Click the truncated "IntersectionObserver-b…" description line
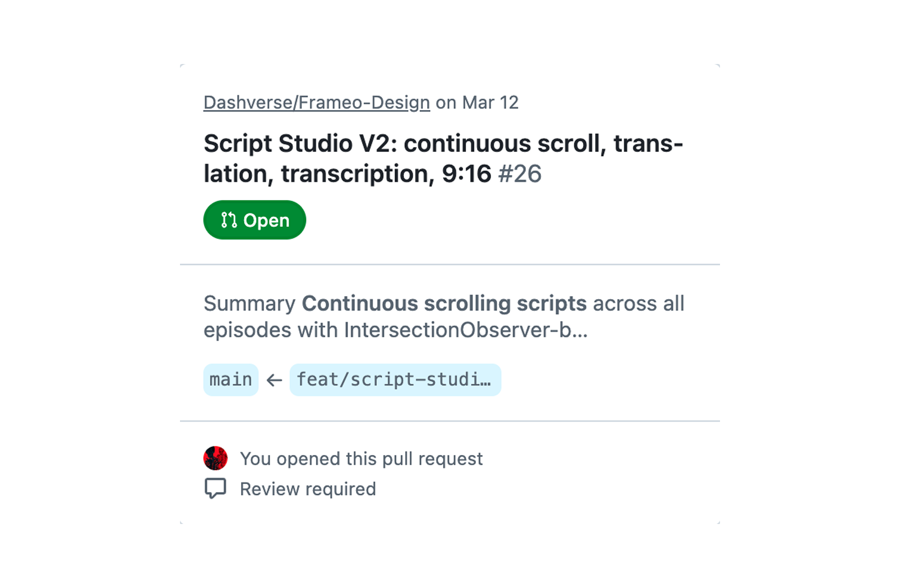The image size is (900, 588). (465, 330)
